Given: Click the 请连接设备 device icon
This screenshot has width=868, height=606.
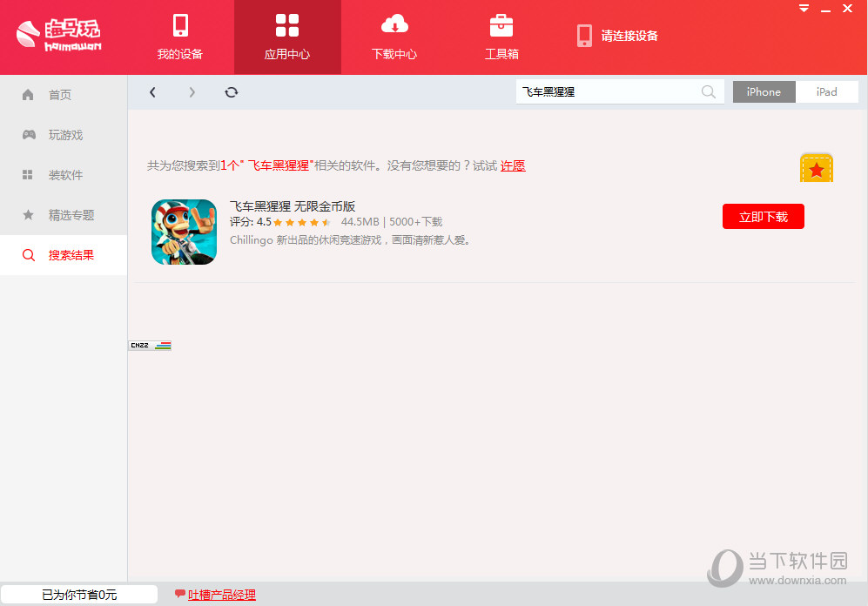Looking at the screenshot, I should (584, 36).
